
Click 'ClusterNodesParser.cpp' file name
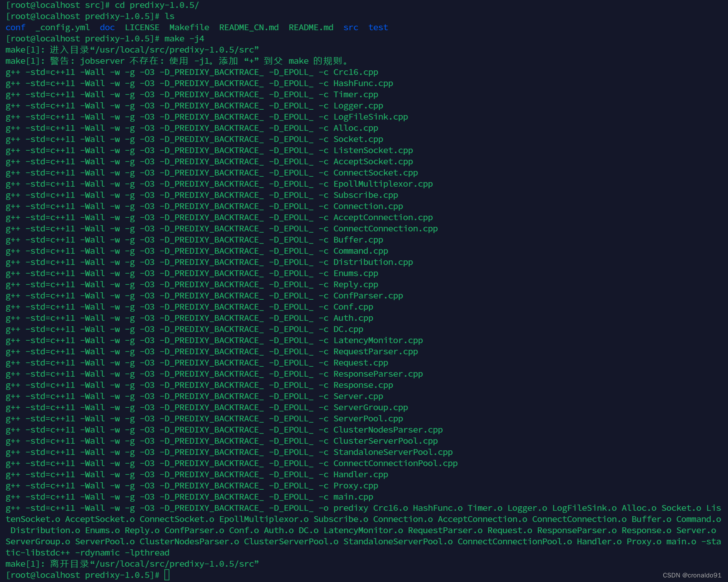pos(388,430)
